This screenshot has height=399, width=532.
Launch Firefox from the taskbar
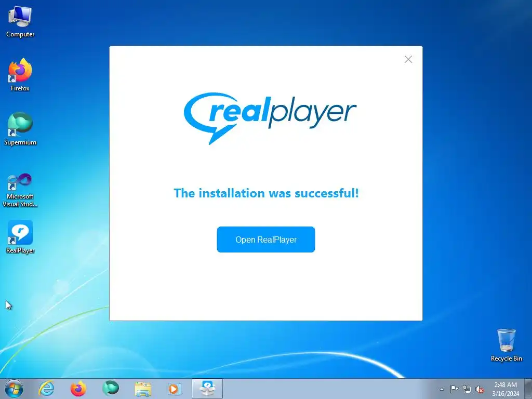point(78,389)
